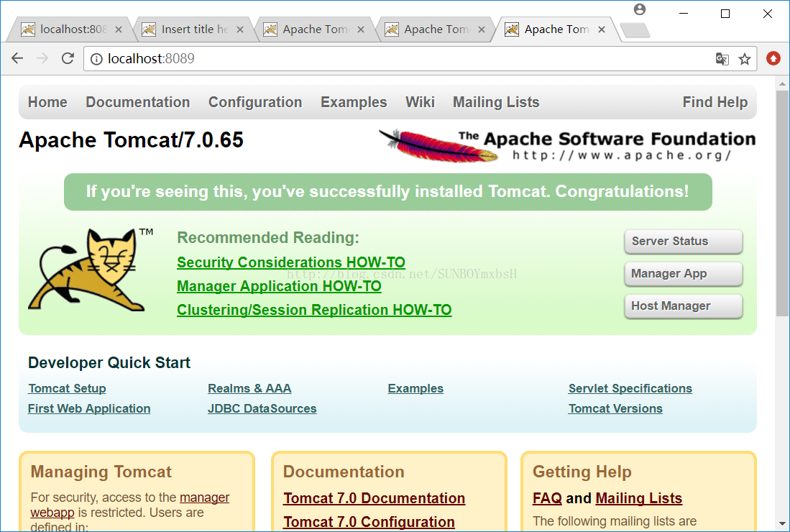Switch to the localhost:808 tab
Screen dimensions: 790x532
coord(70,29)
